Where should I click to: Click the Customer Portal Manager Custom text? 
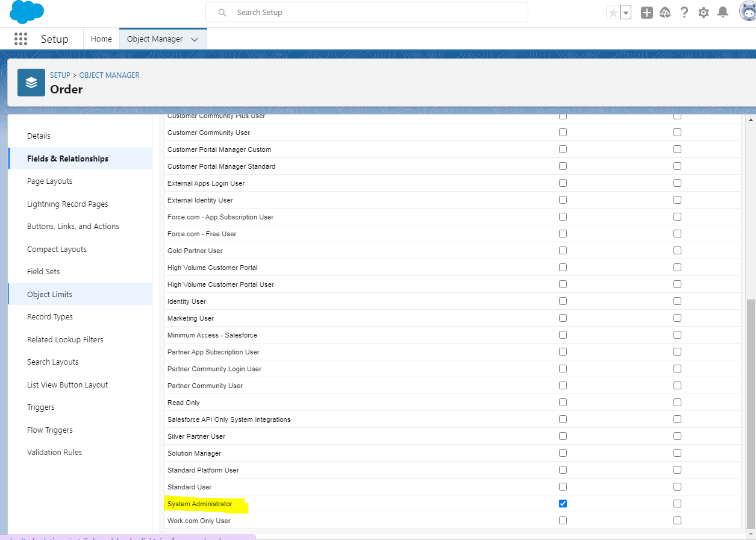click(219, 149)
